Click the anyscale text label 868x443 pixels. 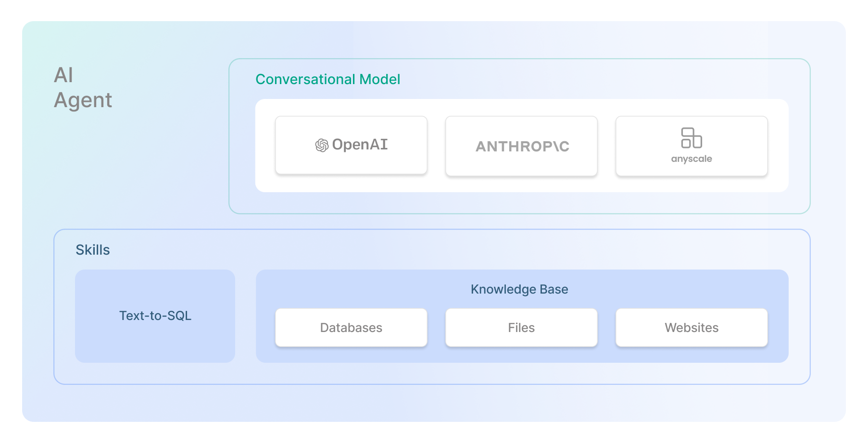click(692, 159)
